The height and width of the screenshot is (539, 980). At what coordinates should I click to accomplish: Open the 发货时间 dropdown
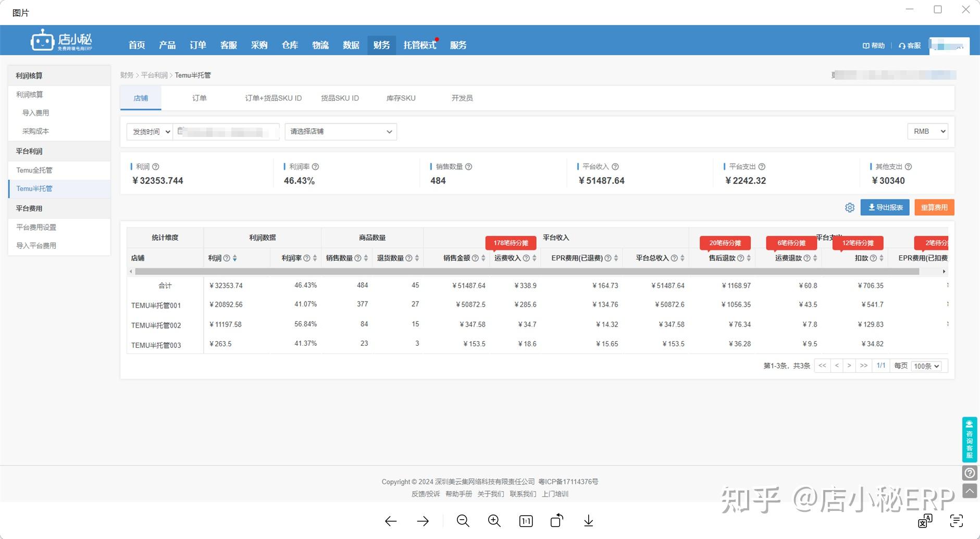tap(150, 131)
